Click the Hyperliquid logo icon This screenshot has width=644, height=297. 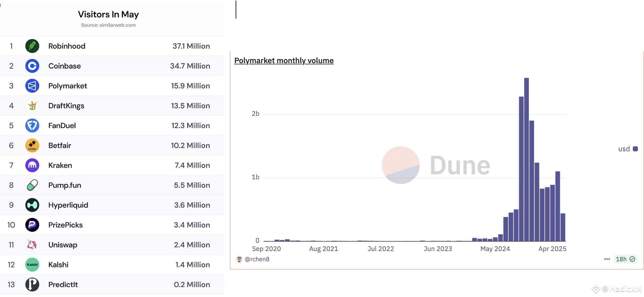point(32,205)
